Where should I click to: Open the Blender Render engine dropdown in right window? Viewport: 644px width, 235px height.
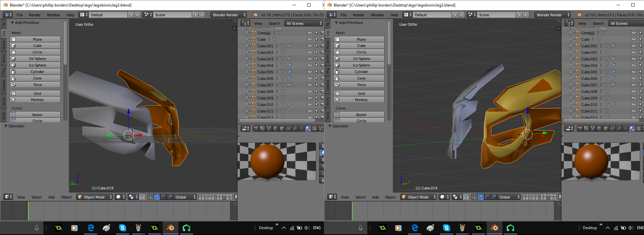[552, 15]
